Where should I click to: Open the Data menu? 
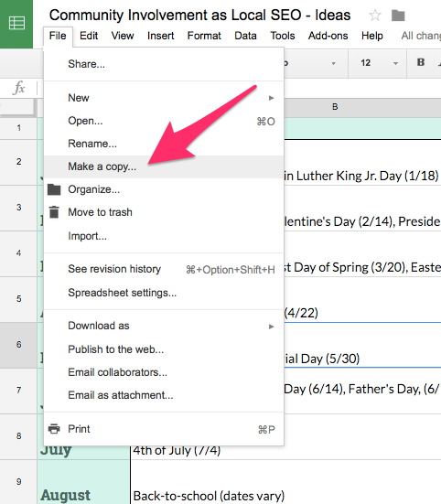point(245,36)
